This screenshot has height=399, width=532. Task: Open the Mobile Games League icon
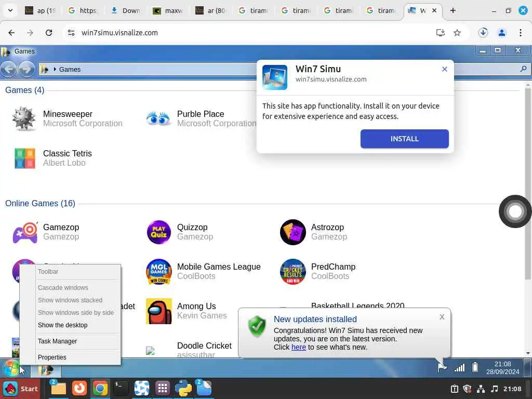pyautogui.click(x=159, y=272)
